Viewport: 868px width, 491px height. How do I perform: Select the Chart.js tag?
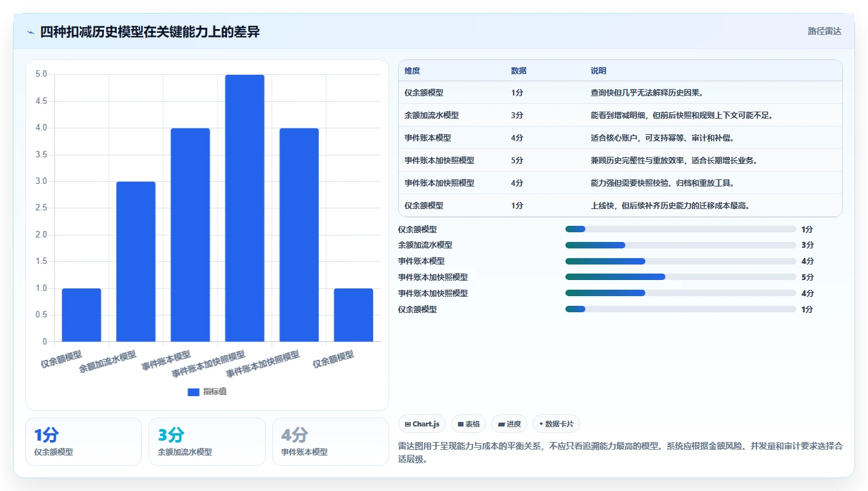[x=422, y=424]
